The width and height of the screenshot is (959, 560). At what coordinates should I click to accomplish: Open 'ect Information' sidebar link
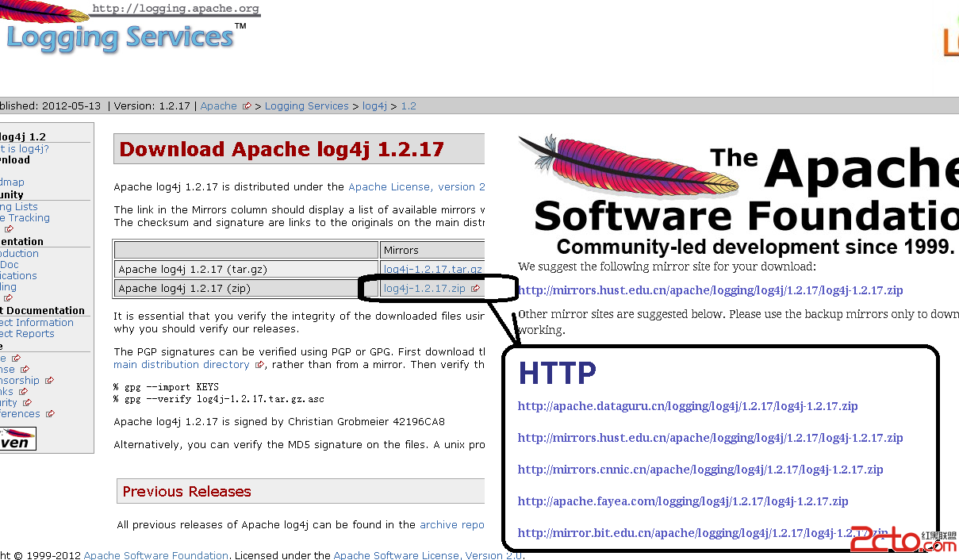coord(36,322)
